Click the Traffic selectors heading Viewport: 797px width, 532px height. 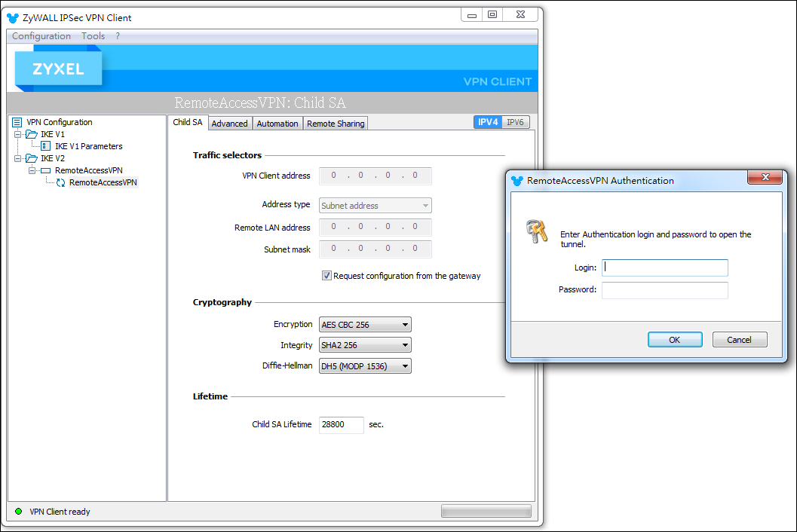point(227,155)
